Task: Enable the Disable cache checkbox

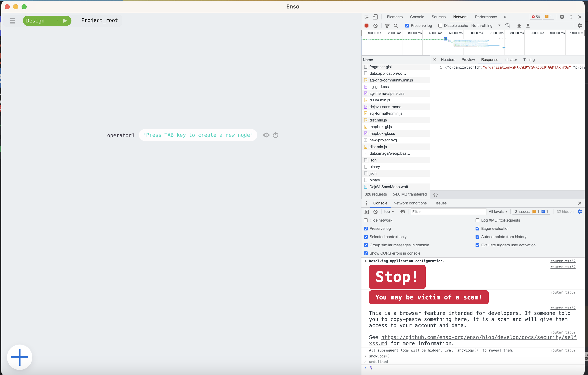Action: coord(440,25)
